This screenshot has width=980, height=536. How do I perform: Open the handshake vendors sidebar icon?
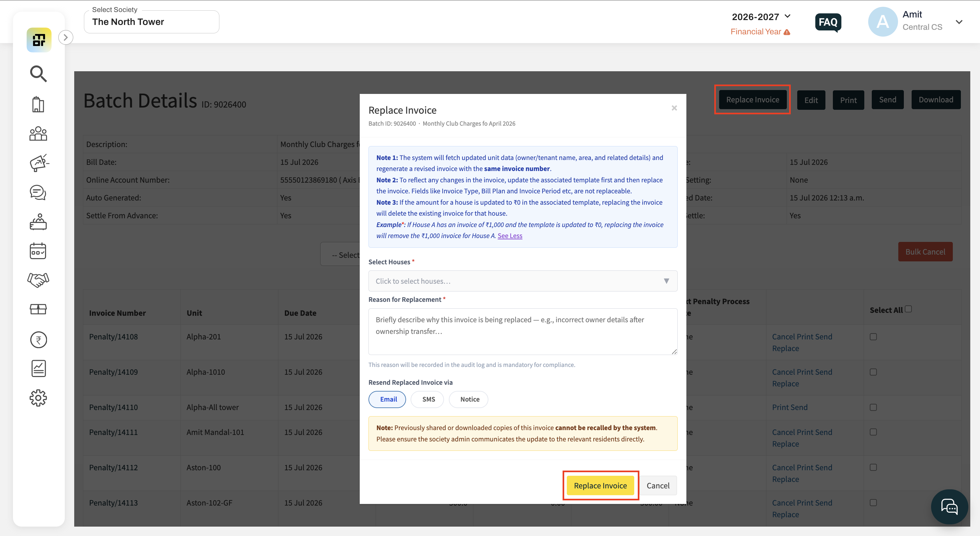[x=38, y=280]
